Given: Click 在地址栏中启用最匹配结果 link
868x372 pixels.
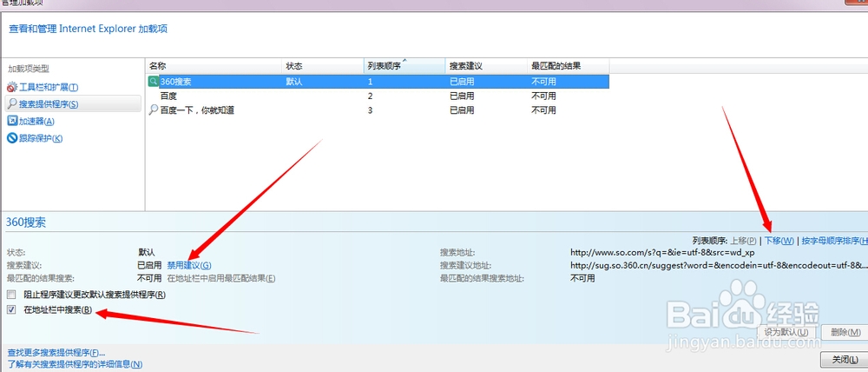Looking at the screenshot, I should point(221,278).
